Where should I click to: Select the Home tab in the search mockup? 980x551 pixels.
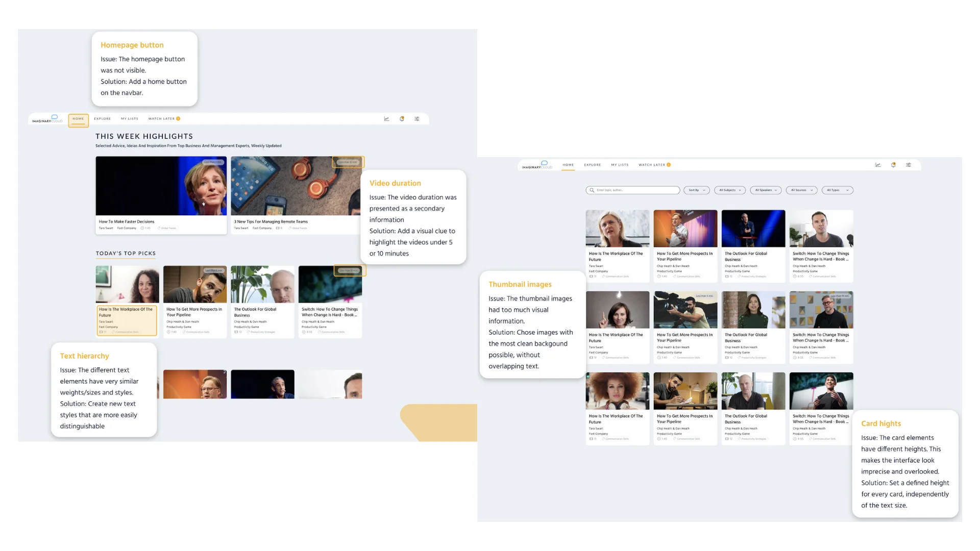(x=568, y=165)
